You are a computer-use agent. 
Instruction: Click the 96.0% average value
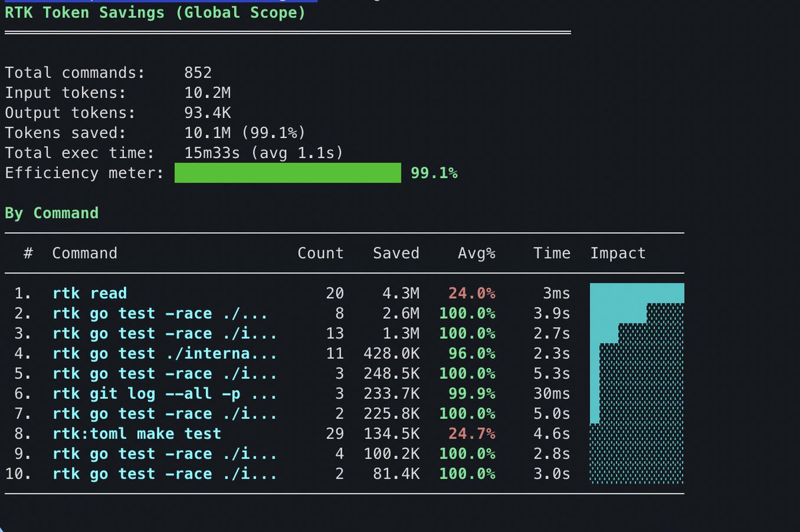coord(471,353)
